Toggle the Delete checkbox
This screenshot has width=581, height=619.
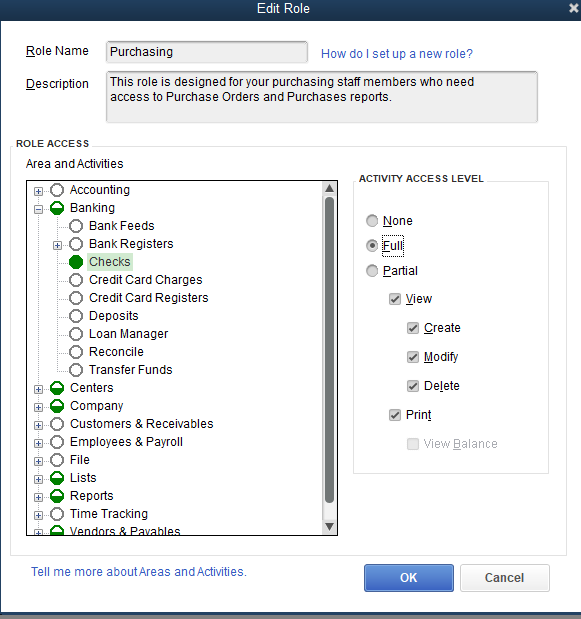tap(413, 386)
